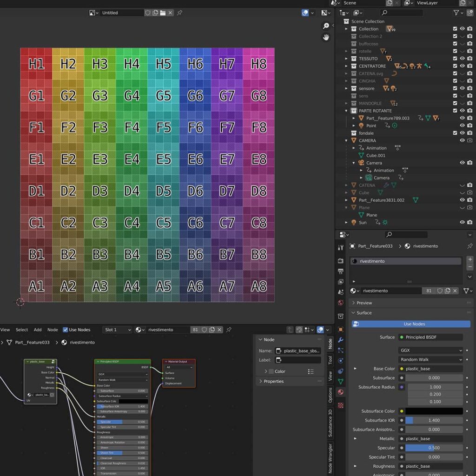Screen dimensions: 476x476
Task: Open the Slot 1 dropdown
Action: tap(117, 330)
